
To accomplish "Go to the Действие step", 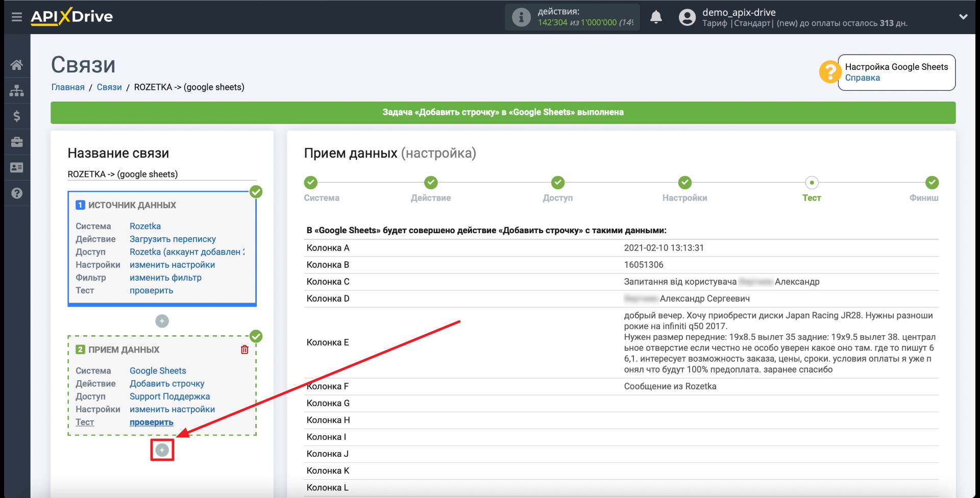I will (x=431, y=183).
